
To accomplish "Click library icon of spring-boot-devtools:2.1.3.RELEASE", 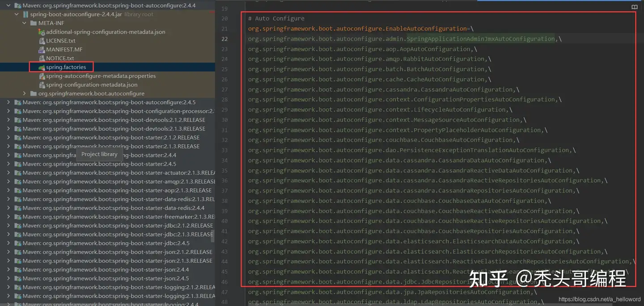I will click(17, 129).
